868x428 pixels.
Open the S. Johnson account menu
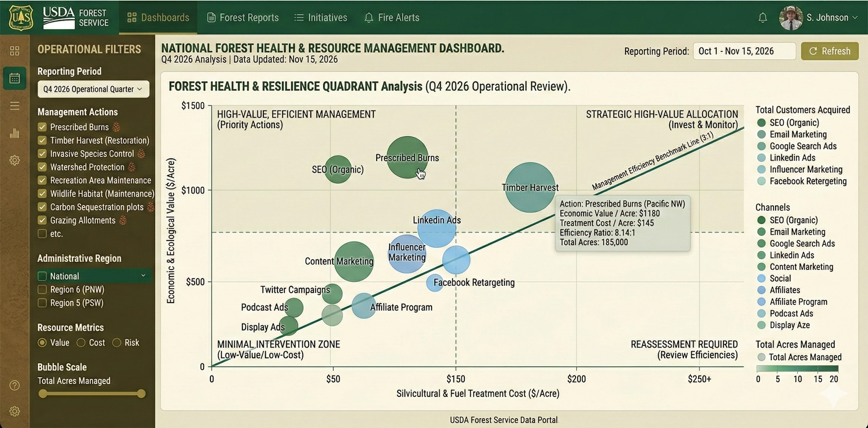click(x=829, y=18)
